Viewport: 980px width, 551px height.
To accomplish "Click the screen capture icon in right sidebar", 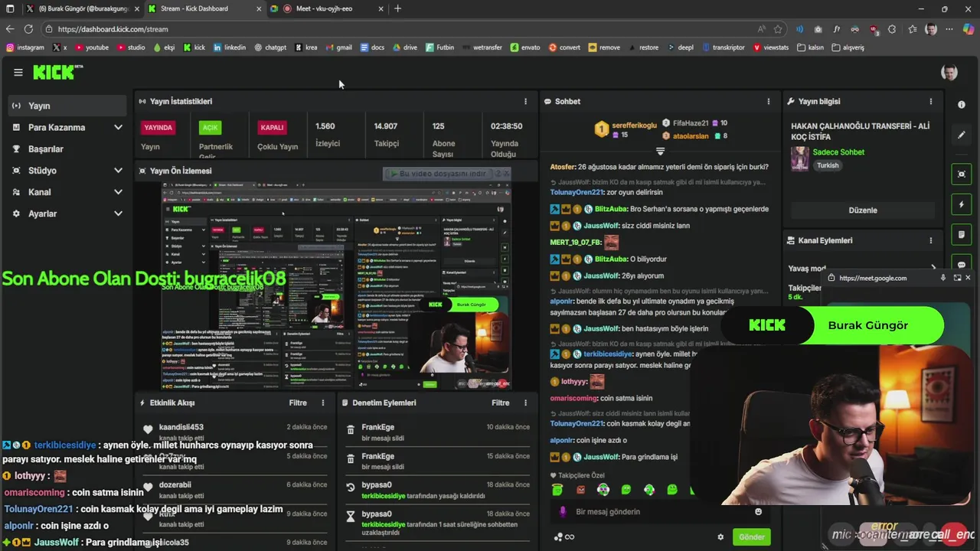I will click(x=962, y=174).
